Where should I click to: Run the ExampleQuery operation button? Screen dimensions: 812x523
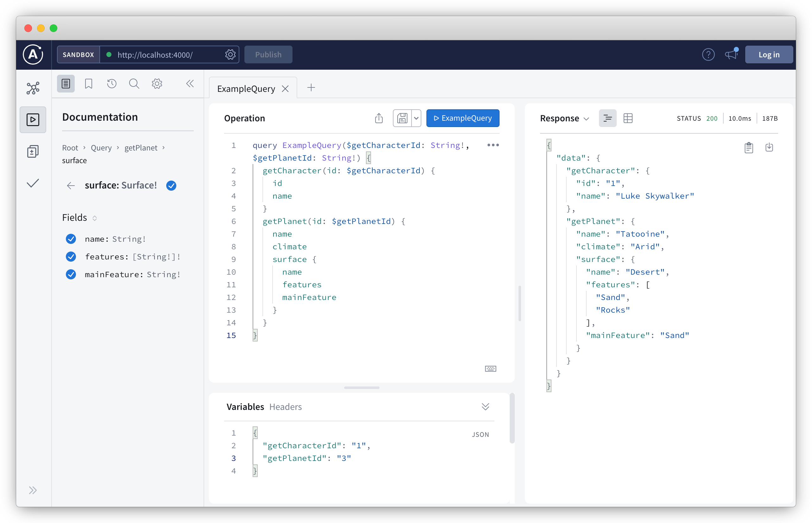pos(463,118)
